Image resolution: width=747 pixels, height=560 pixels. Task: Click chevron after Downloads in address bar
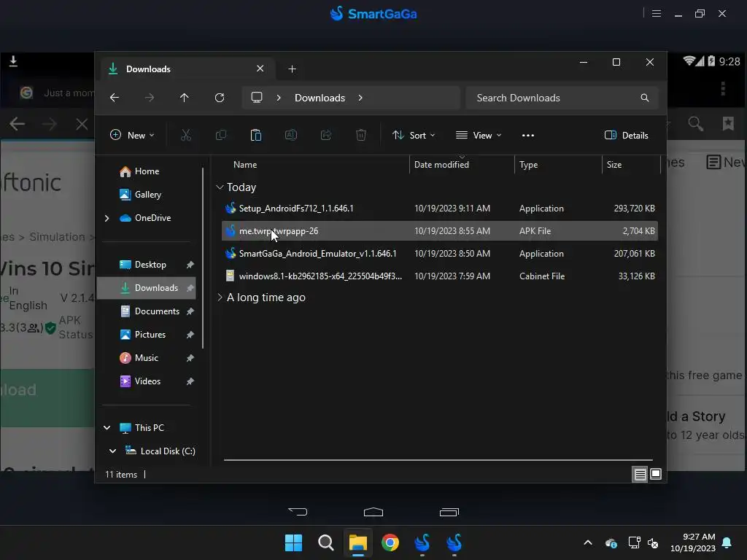point(360,98)
